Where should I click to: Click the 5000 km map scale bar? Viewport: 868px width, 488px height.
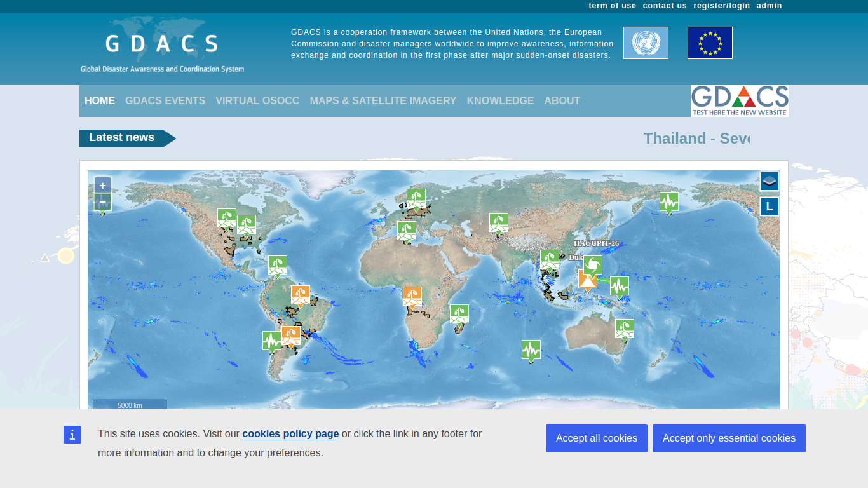point(130,405)
